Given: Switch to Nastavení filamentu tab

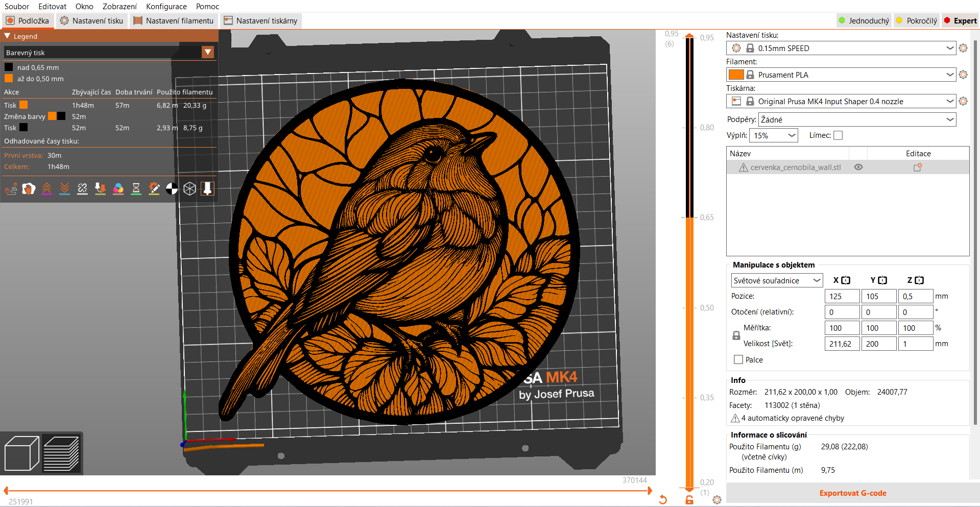Looking at the screenshot, I should tap(174, 21).
